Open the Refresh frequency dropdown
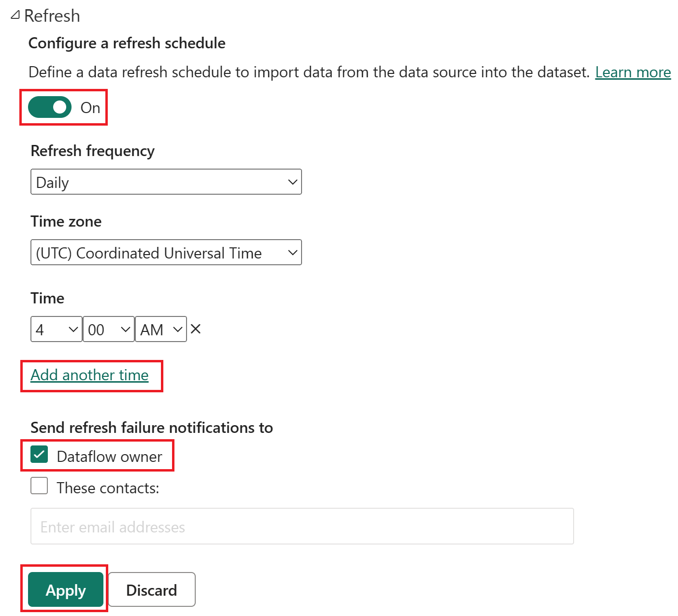The image size is (678, 616). pos(166,182)
